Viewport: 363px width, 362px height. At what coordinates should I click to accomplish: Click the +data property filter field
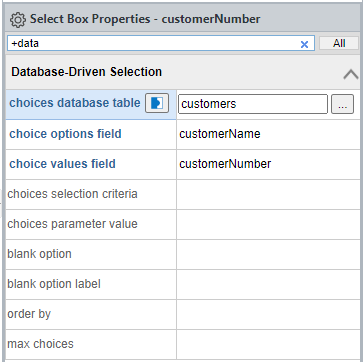(x=161, y=43)
